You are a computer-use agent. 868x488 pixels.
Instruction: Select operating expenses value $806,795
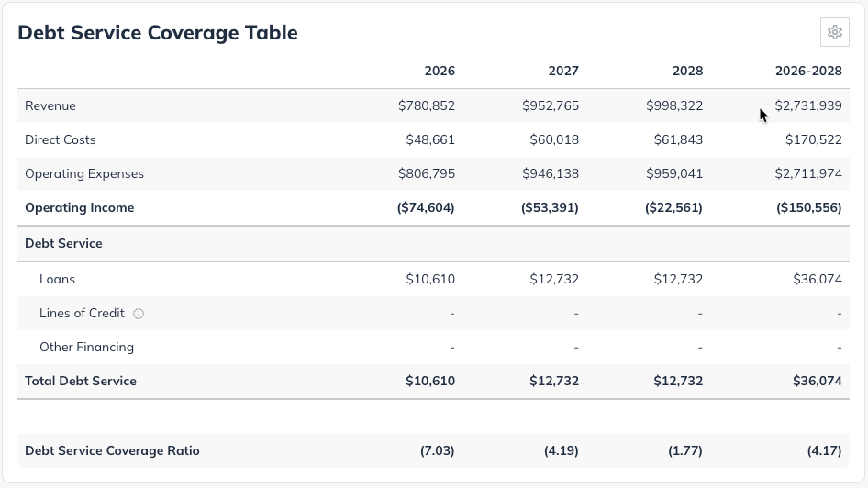427,173
